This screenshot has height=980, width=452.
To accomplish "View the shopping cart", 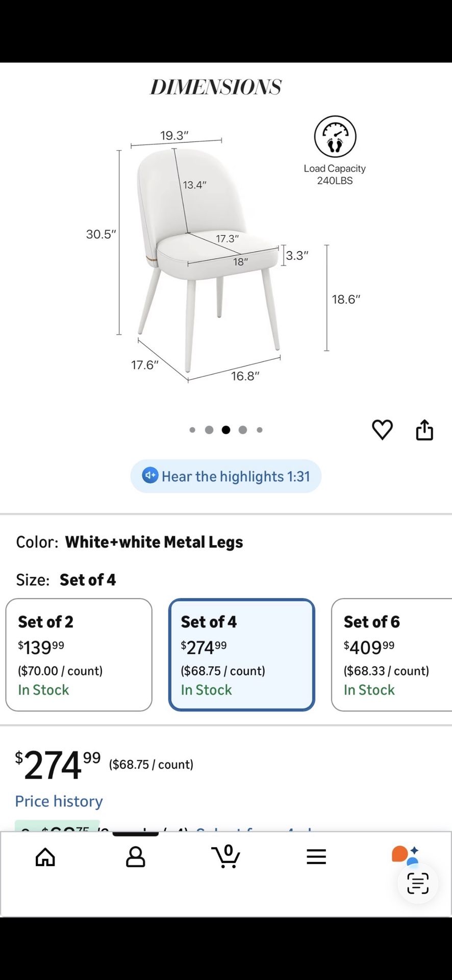I will [226, 856].
